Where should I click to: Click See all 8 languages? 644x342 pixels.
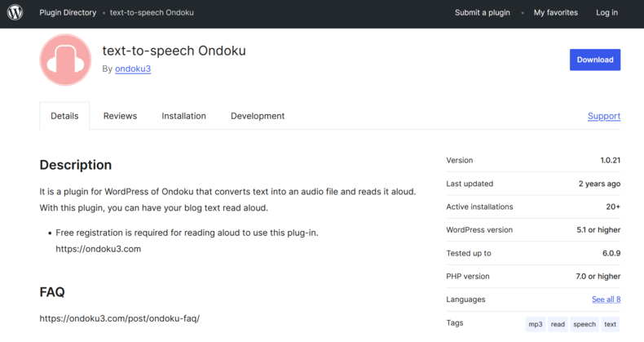coord(606,300)
